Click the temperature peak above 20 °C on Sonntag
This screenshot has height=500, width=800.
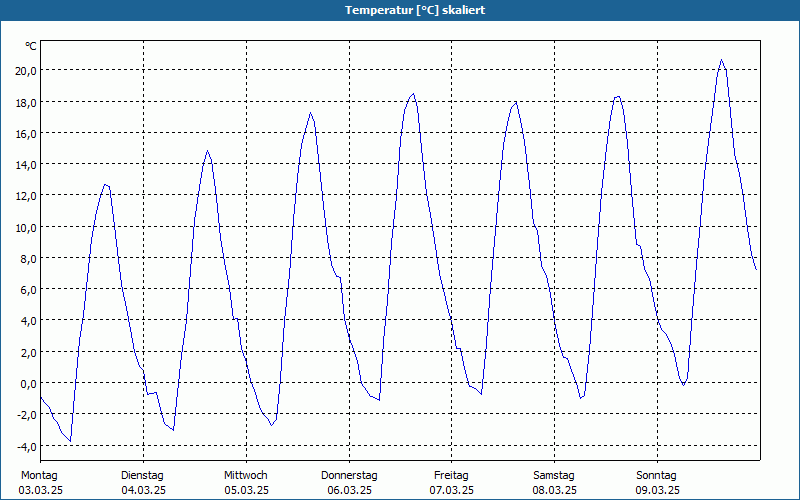point(721,60)
